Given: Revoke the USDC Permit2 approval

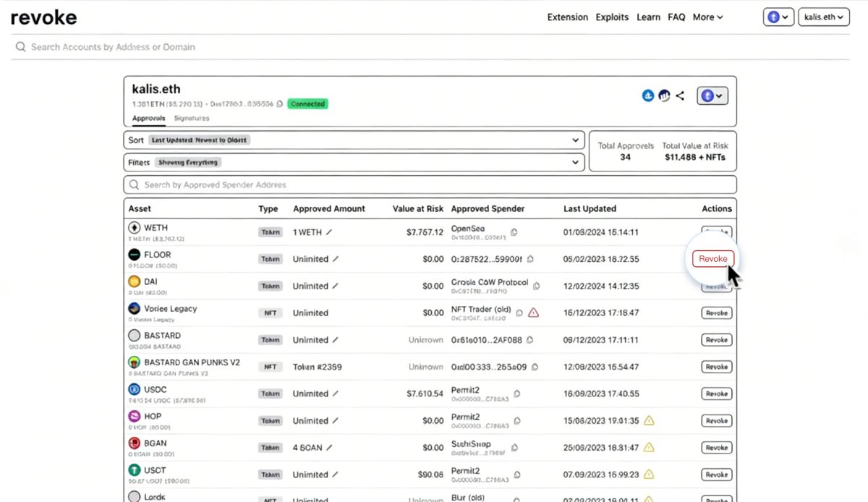Looking at the screenshot, I should pyautogui.click(x=716, y=394).
